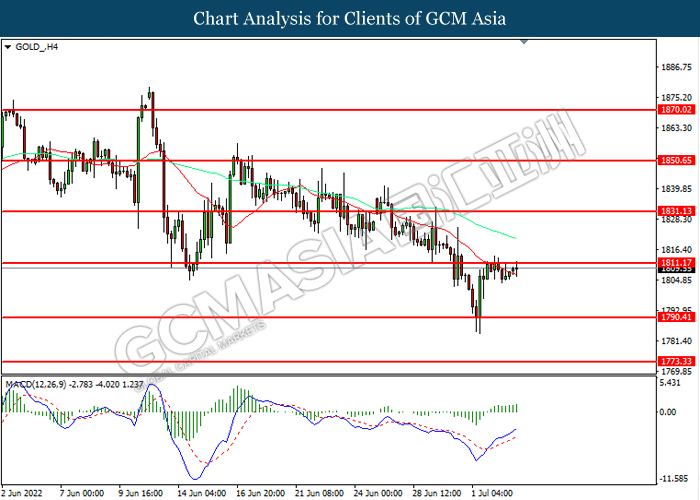Click the GOLD_,H4 symbol label

(37, 47)
